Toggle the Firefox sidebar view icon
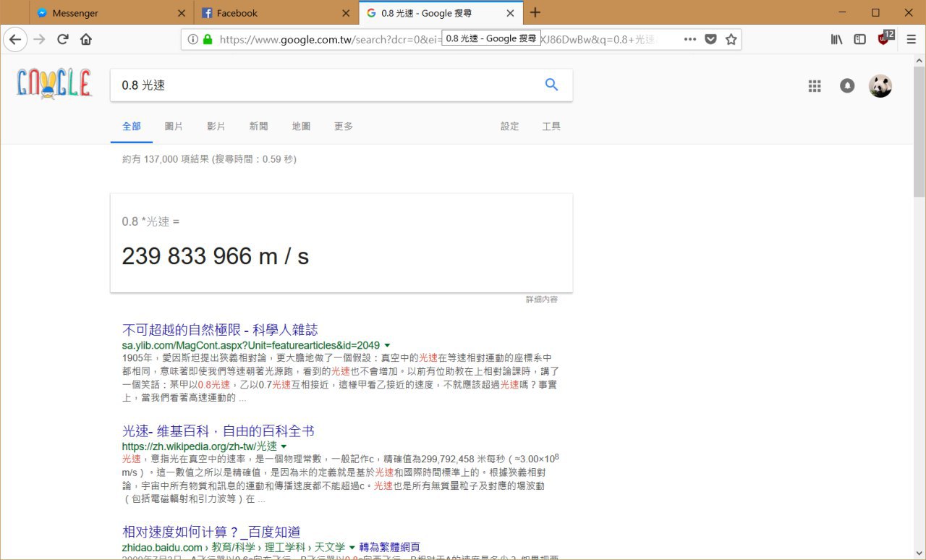The height and width of the screenshot is (560, 926). point(859,39)
